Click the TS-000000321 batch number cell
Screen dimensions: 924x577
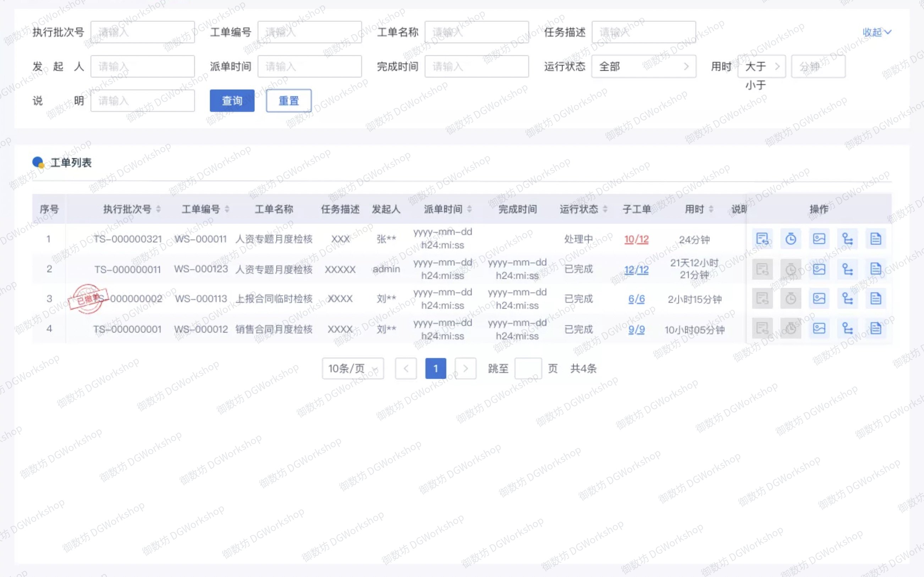[x=128, y=239]
